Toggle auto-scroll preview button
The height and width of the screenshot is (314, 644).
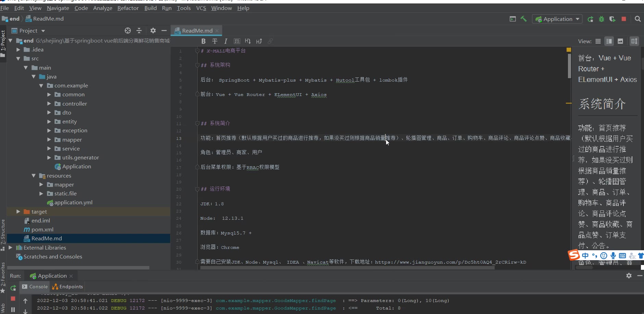(x=634, y=41)
